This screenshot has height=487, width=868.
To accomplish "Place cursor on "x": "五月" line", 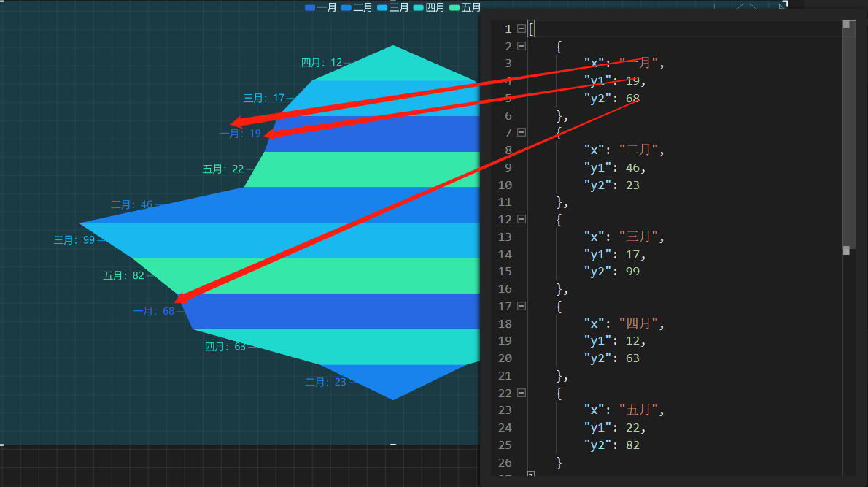I will coord(624,410).
